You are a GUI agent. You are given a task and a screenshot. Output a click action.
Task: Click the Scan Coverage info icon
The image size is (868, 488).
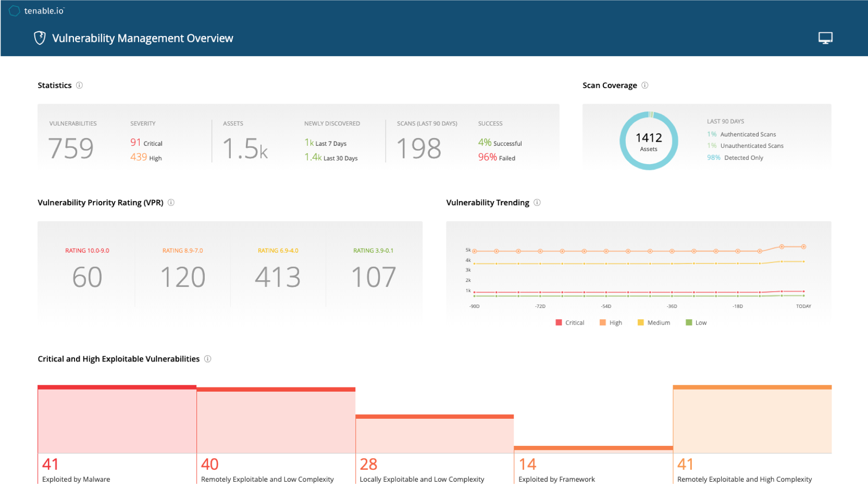pos(644,85)
